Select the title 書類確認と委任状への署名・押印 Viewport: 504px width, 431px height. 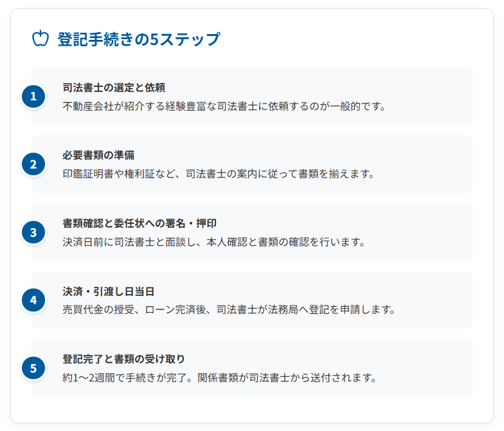139,223
